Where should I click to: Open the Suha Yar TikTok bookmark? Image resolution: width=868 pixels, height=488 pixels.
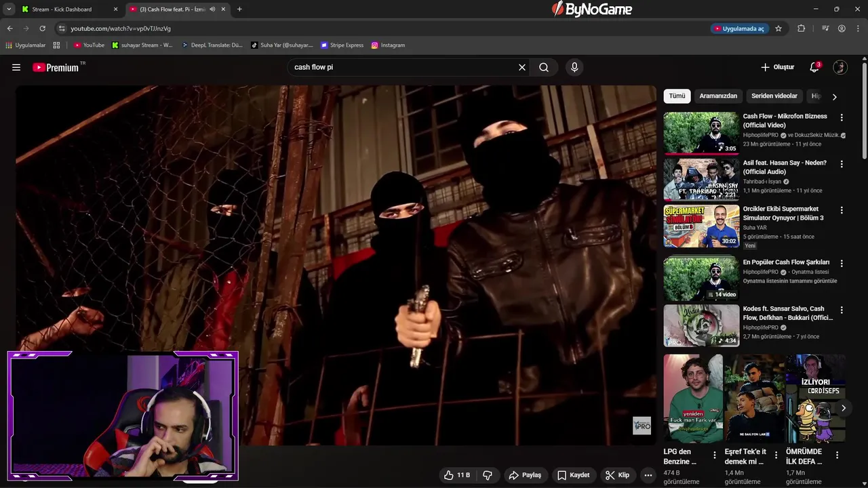pyautogui.click(x=282, y=45)
